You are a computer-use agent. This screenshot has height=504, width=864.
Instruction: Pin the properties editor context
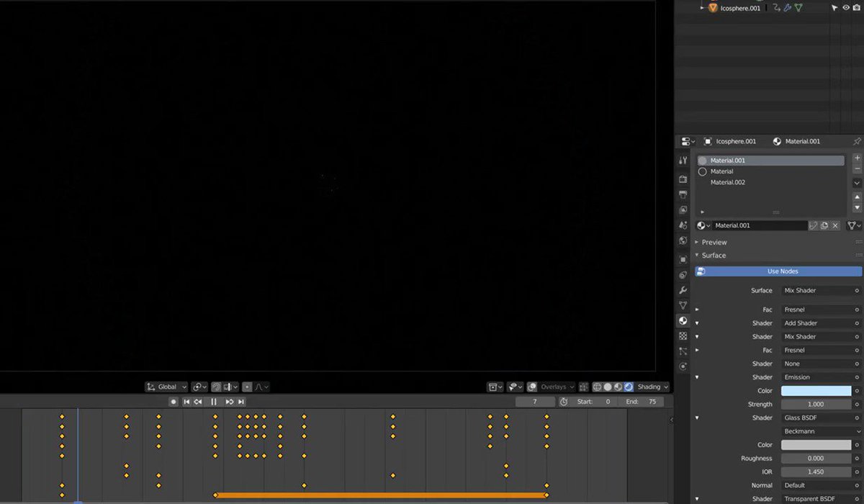click(x=857, y=141)
